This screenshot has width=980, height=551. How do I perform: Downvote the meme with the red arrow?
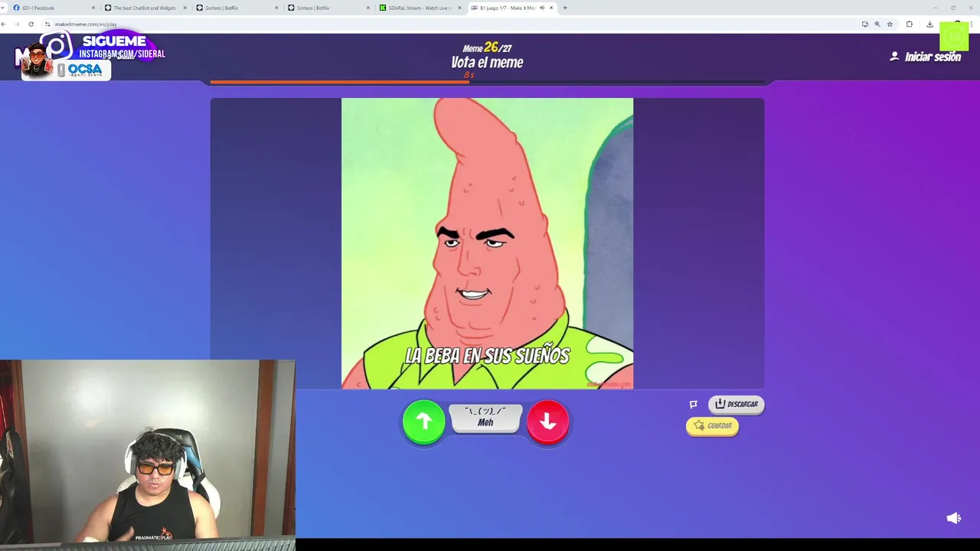click(547, 422)
